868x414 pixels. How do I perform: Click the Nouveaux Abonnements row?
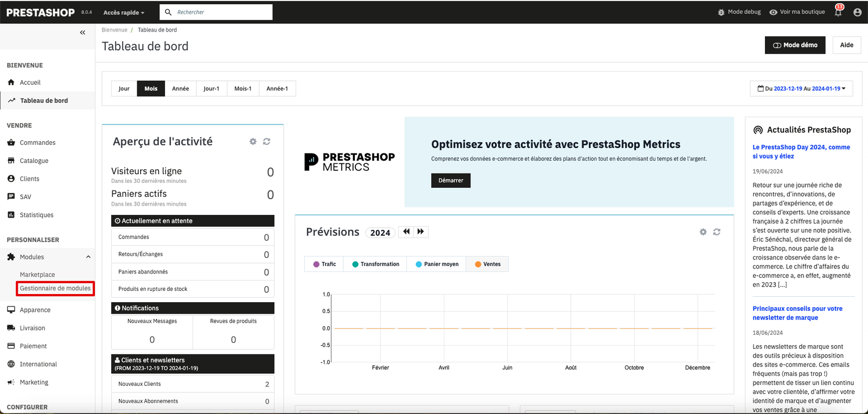pos(193,401)
